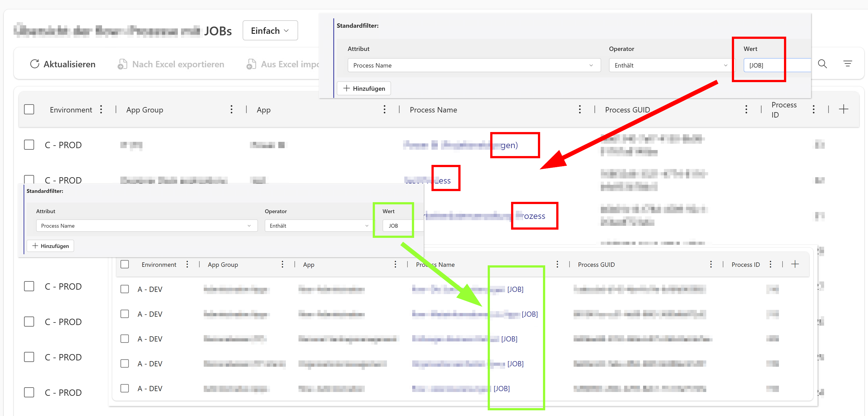This screenshot has height=416, width=868.
Task: Click the App column header
Action: pos(263,110)
